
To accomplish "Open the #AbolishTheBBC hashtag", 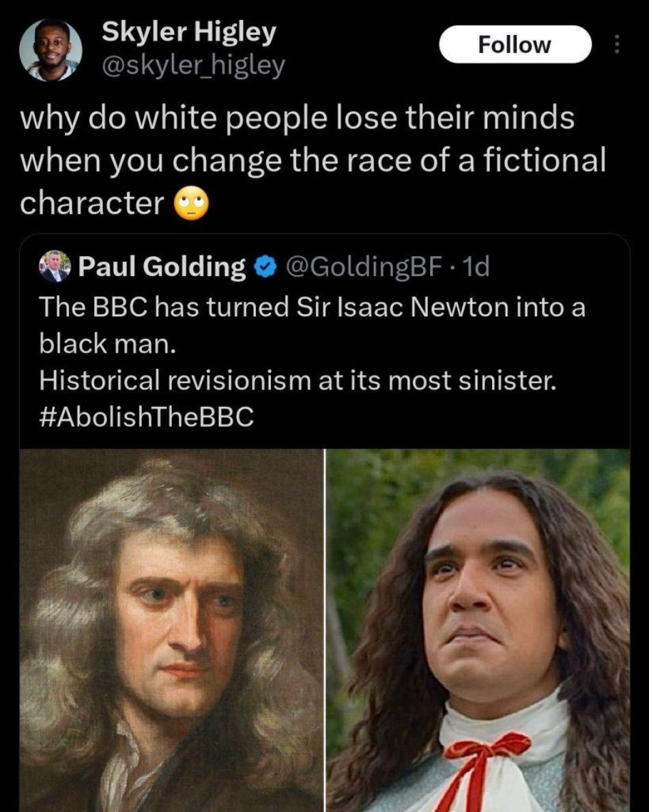I will (x=147, y=417).
